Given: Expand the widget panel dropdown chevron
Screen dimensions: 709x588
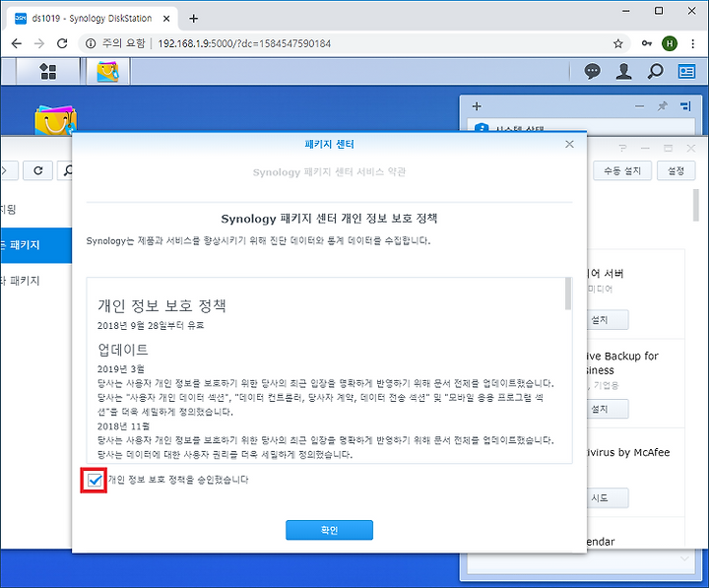Looking at the screenshot, I should tap(684, 558).
